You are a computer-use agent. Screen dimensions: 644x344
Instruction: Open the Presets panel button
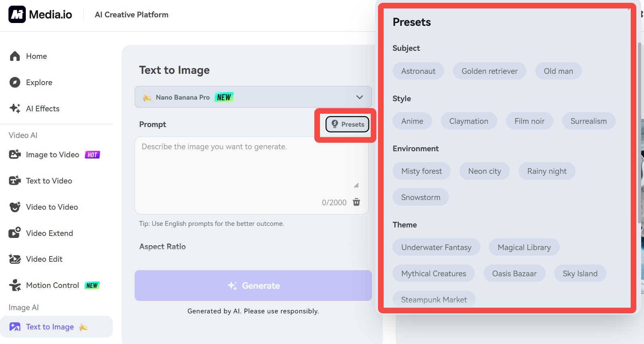[x=347, y=125]
